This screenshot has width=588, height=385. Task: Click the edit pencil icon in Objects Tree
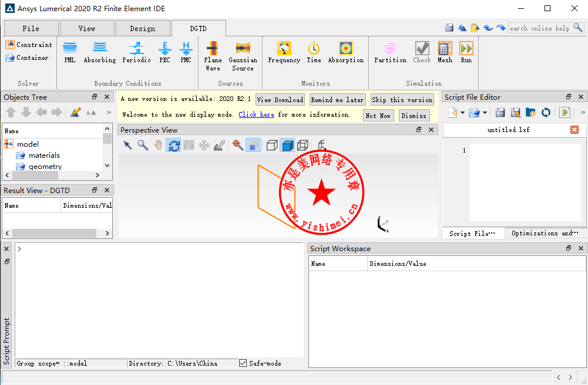(x=75, y=112)
